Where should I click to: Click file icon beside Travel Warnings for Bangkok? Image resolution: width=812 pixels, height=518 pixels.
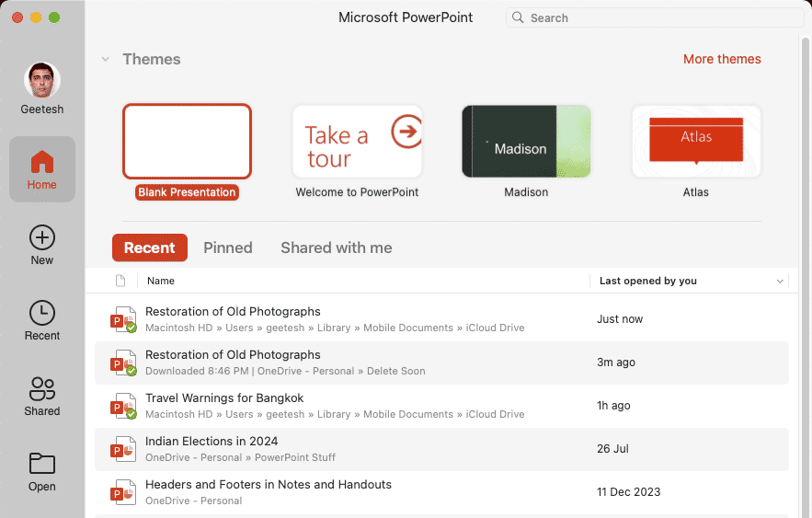[124, 406]
